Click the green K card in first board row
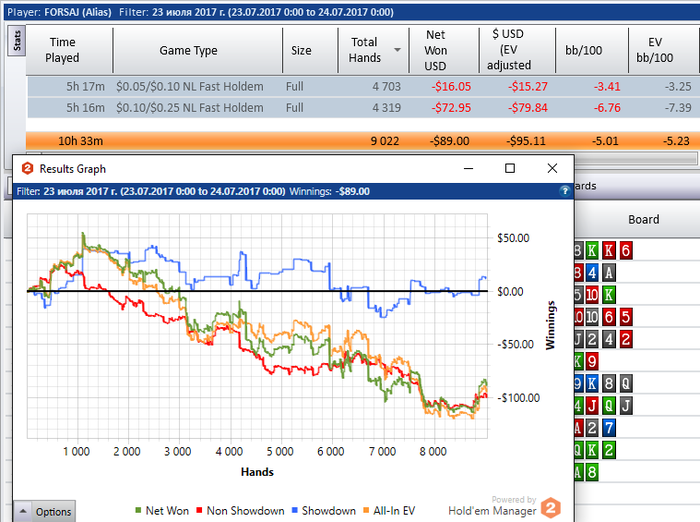700x522 pixels. [592, 251]
